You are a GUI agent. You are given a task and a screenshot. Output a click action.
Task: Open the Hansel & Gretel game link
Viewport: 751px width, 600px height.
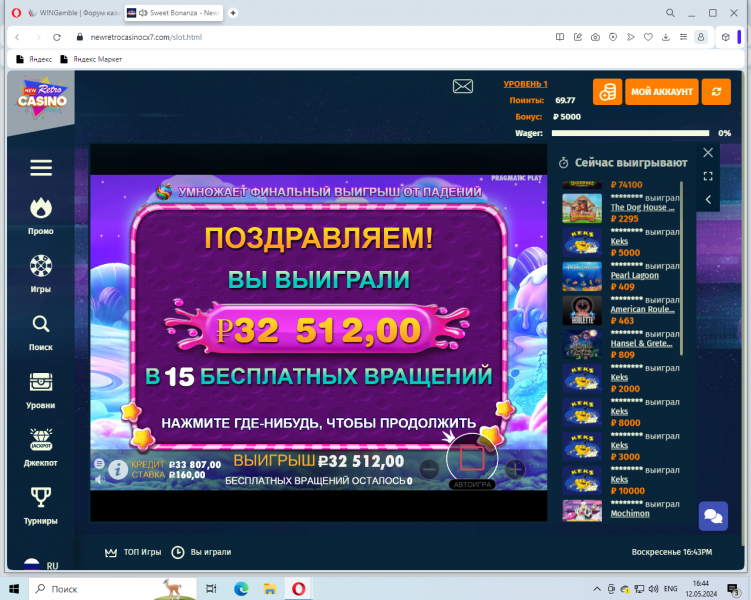coord(641,343)
